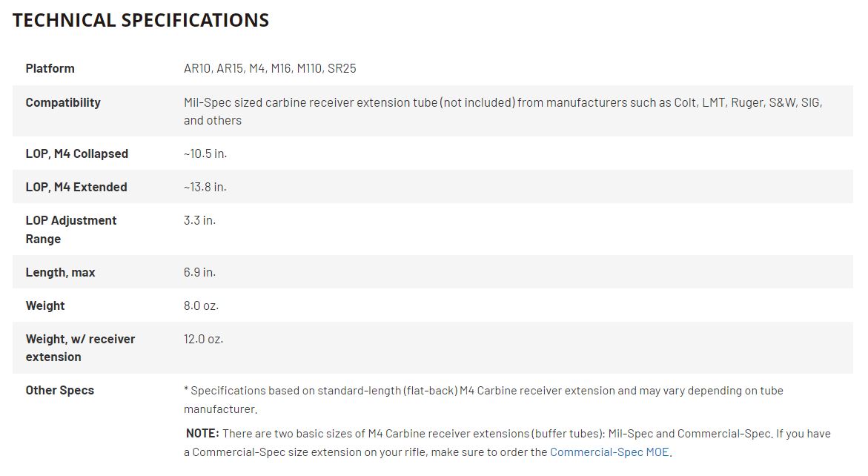This screenshot has width=868, height=476.
Task: Click the 6.9 in. value
Action: pyautogui.click(x=200, y=272)
